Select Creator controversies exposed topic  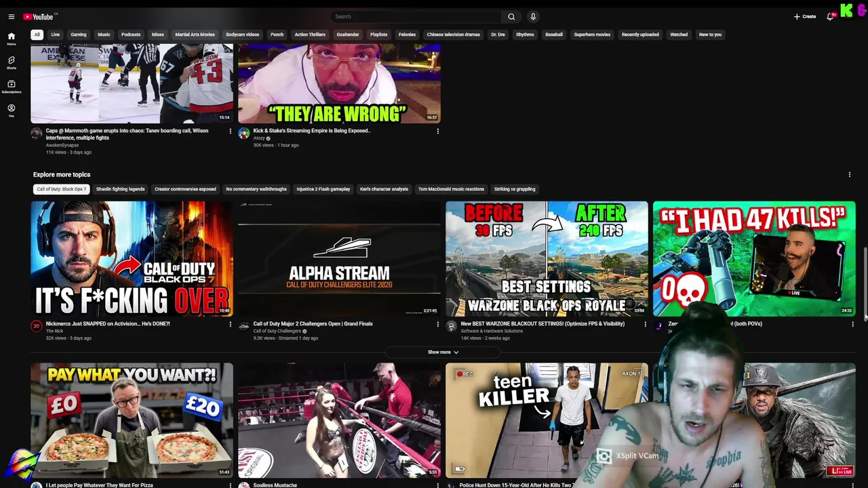tap(185, 189)
